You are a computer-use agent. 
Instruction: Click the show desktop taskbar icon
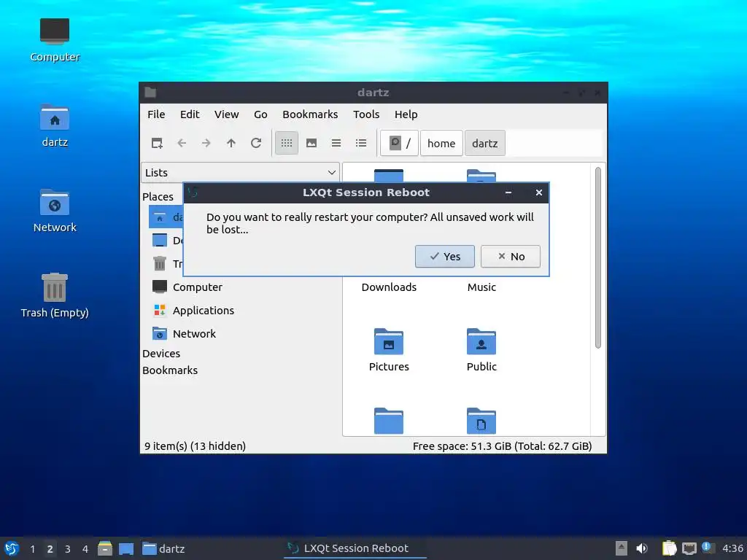point(126,548)
